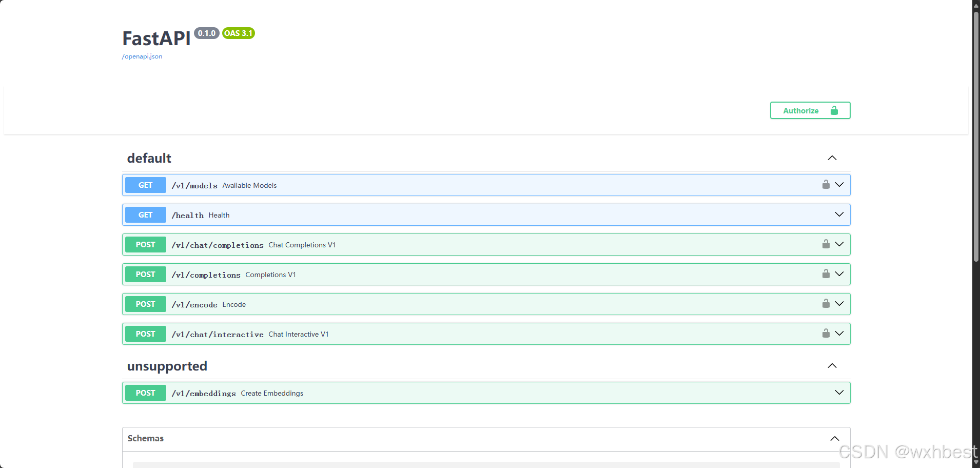
Task: Click the 0.1.0 version badge
Action: click(x=207, y=33)
